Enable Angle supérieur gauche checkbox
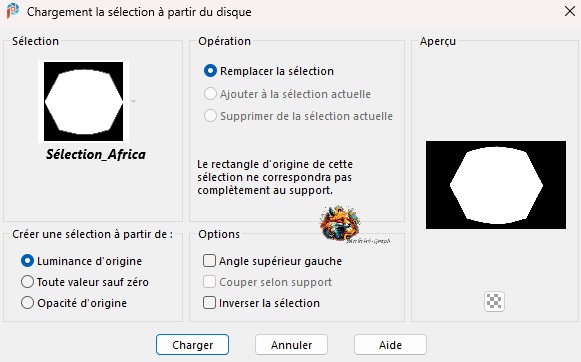Viewport: 581px width, 362px height. point(209,261)
